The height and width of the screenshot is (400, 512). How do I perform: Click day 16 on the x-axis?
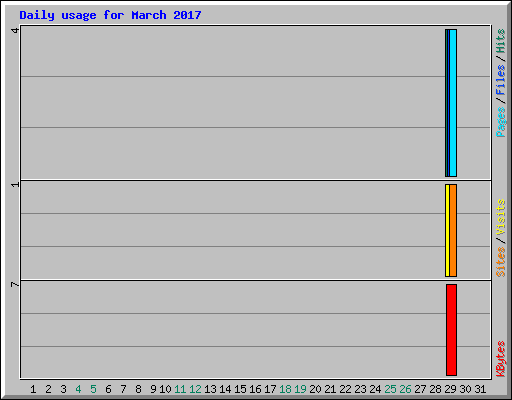(255, 389)
